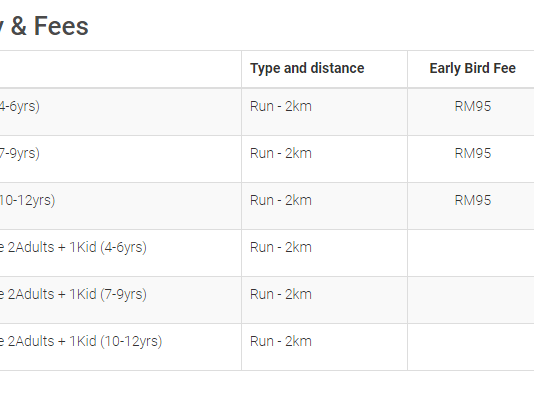Click RM95 fee for 10-12yrs category
534x394 pixels.
pyautogui.click(x=473, y=200)
